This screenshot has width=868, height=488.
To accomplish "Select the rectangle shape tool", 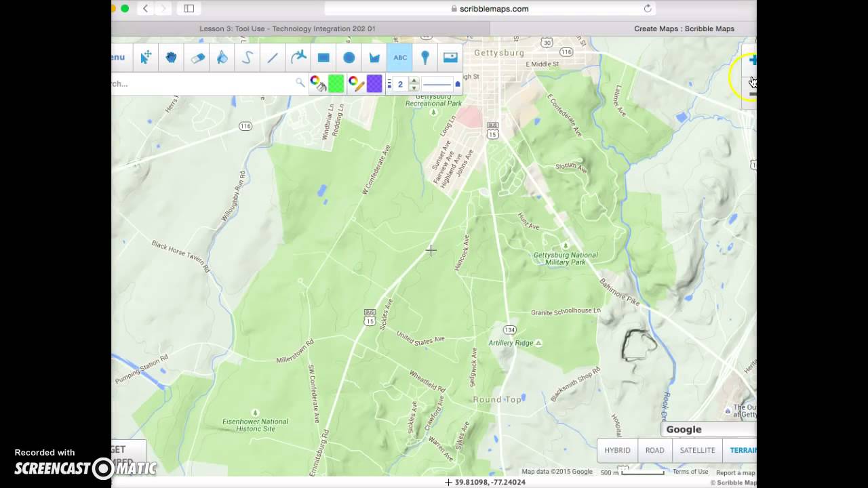I will click(323, 58).
